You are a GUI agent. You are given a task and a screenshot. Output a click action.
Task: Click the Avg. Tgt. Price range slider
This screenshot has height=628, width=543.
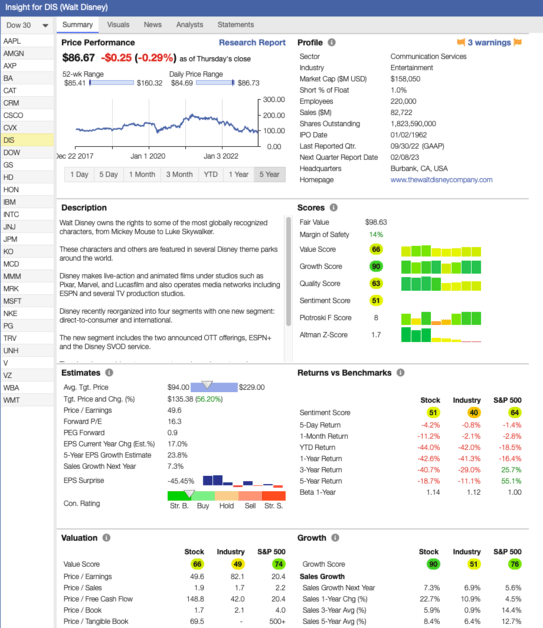(x=214, y=387)
